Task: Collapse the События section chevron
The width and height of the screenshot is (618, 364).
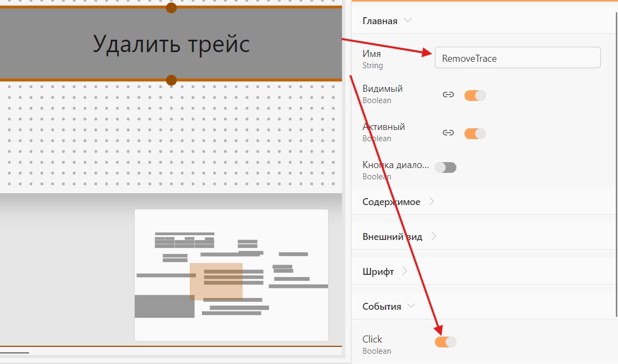Action: pos(411,305)
